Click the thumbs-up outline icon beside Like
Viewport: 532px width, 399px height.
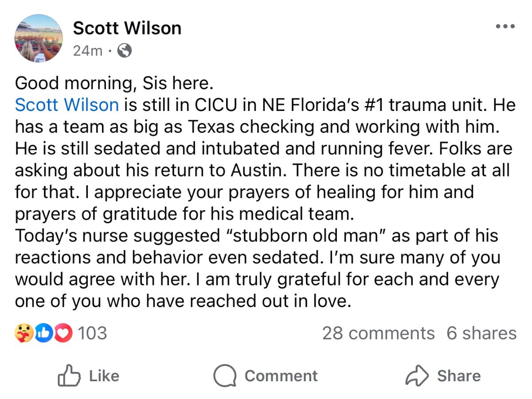69,376
